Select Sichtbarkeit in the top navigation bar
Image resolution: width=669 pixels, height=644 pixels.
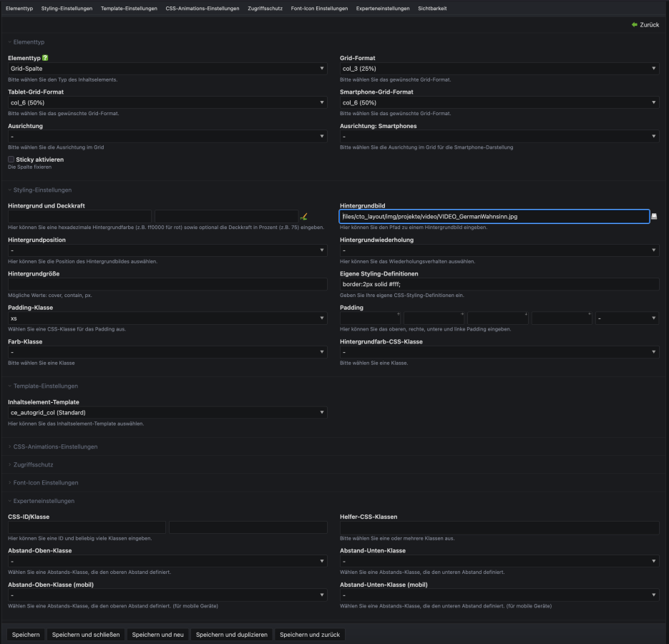pos(433,9)
